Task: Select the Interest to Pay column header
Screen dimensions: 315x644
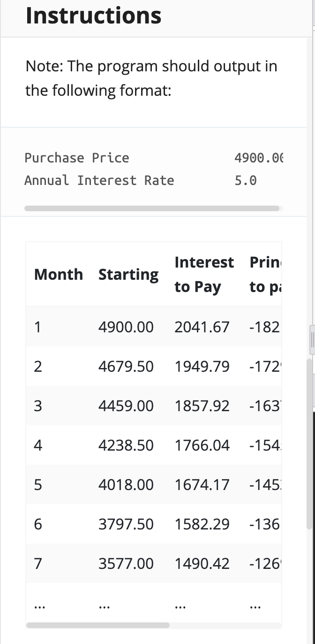Action: [x=204, y=274]
